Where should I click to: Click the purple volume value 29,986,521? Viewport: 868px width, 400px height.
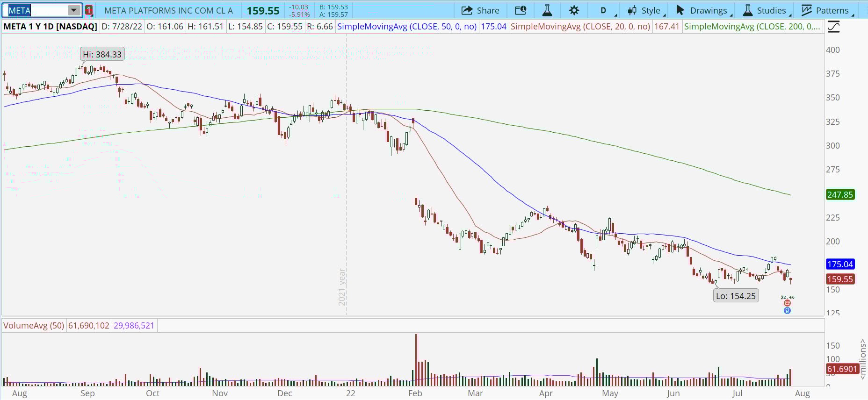134,325
